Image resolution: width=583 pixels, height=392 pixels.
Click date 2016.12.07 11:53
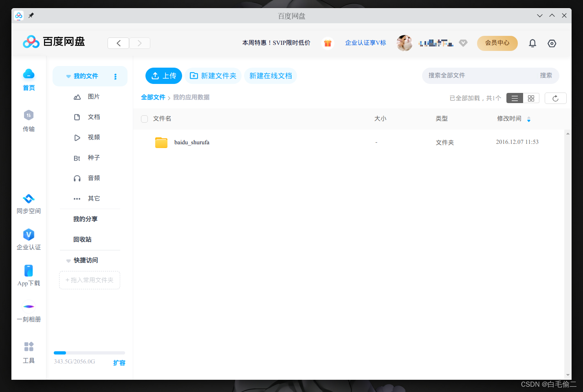pos(517,142)
